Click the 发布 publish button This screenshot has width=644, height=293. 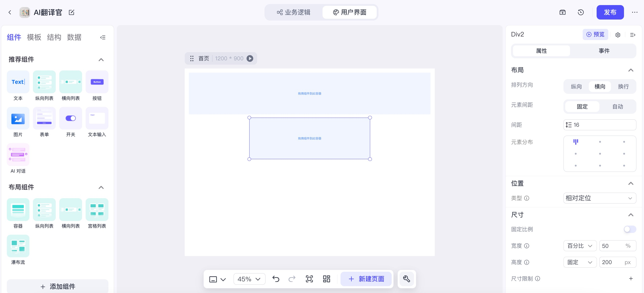point(610,12)
